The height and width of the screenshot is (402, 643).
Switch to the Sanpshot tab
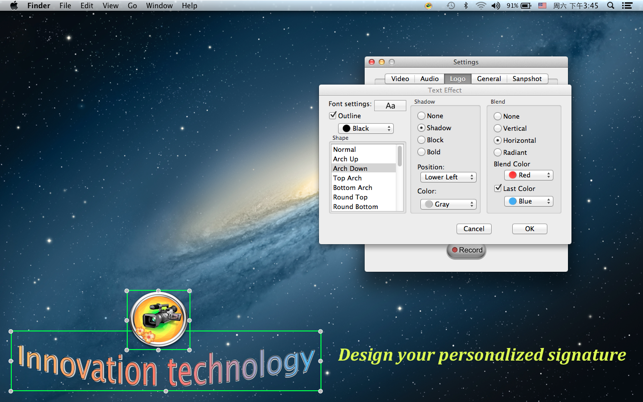pyautogui.click(x=527, y=78)
